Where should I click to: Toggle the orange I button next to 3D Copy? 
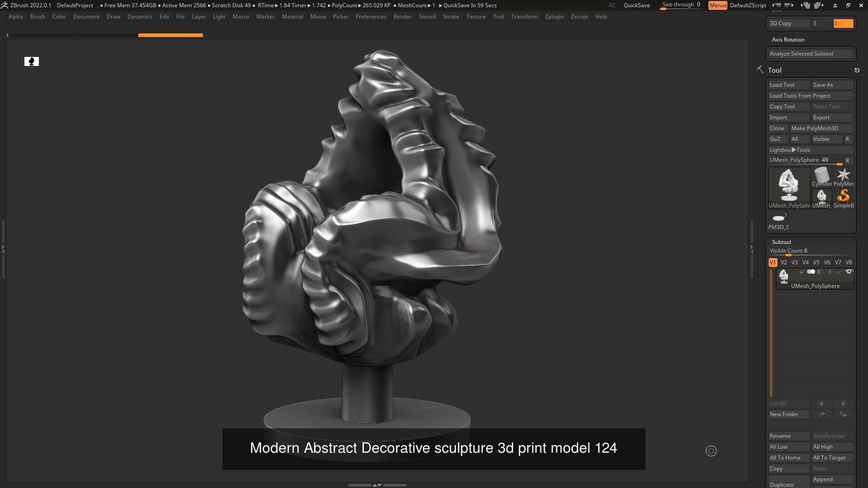coord(844,23)
